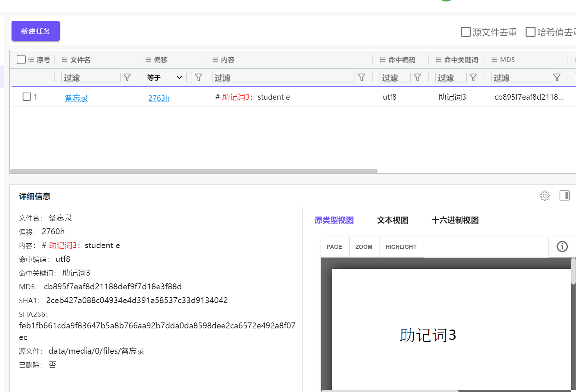Enable the 哈希值去重 checkbox
The width and height of the screenshot is (576, 392).
[530, 32]
